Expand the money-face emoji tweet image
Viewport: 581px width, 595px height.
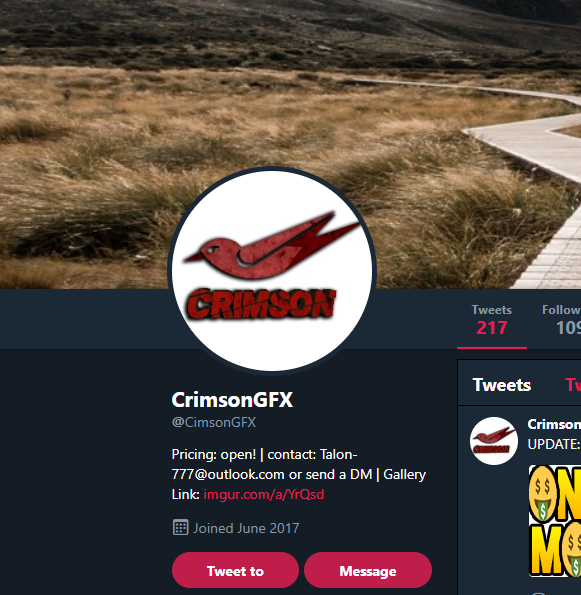coord(555,521)
